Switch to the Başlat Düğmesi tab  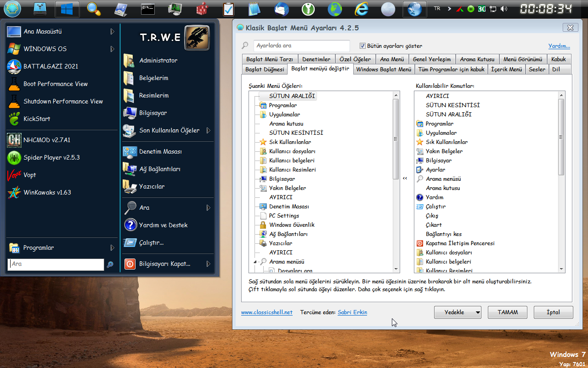[265, 69]
